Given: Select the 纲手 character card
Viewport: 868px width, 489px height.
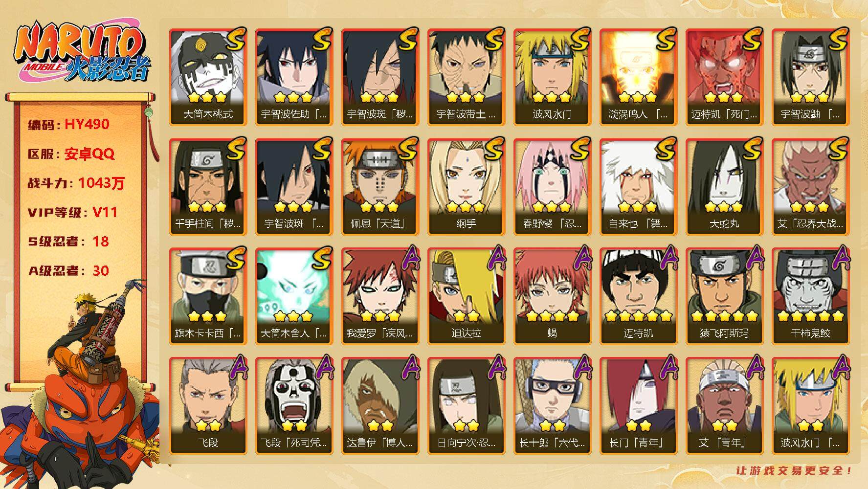Looking at the screenshot, I should pyautogui.click(x=466, y=187).
